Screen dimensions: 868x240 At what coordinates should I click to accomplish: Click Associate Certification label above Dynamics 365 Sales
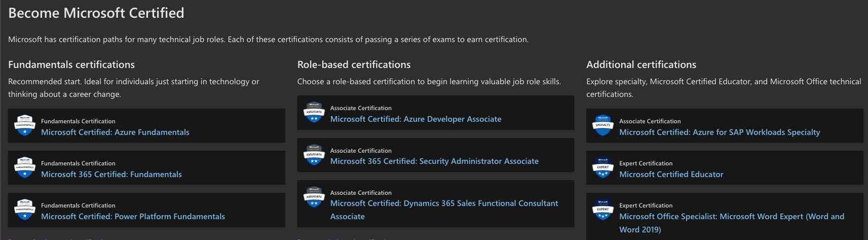click(361, 193)
